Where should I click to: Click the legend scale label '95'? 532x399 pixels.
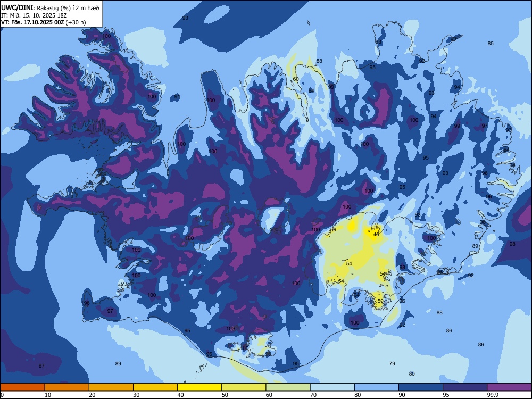click(446, 395)
